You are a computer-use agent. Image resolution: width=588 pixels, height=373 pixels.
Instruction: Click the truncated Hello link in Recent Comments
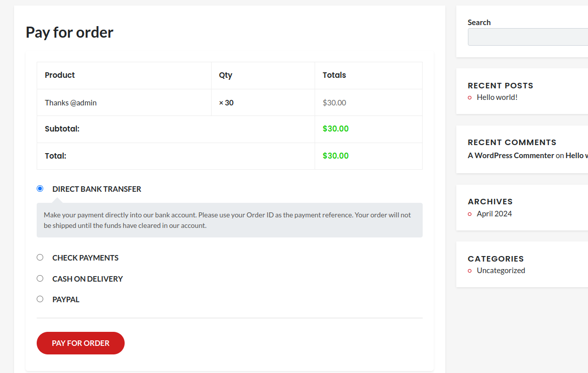pos(576,156)
